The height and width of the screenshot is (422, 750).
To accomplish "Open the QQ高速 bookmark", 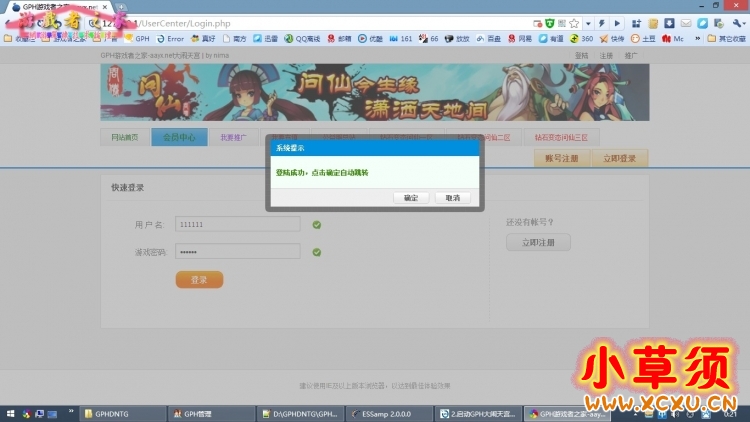I will pos(305,39).
